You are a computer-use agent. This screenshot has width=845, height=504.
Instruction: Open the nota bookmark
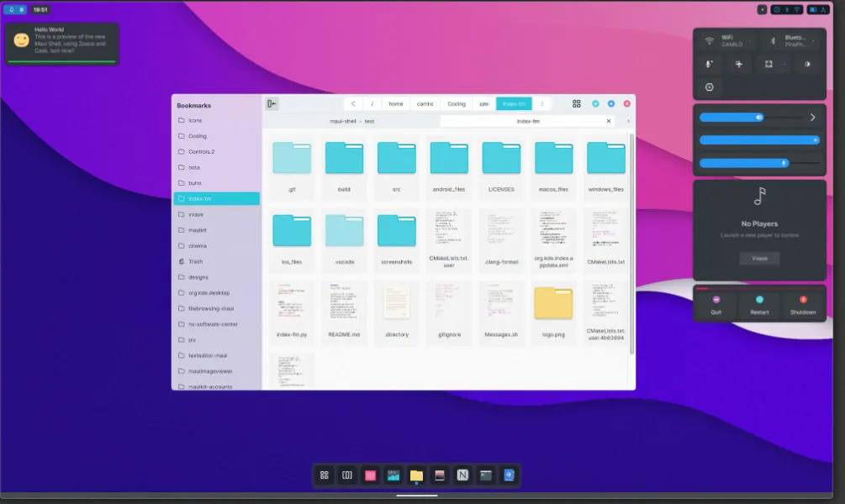tap(217, 167)
